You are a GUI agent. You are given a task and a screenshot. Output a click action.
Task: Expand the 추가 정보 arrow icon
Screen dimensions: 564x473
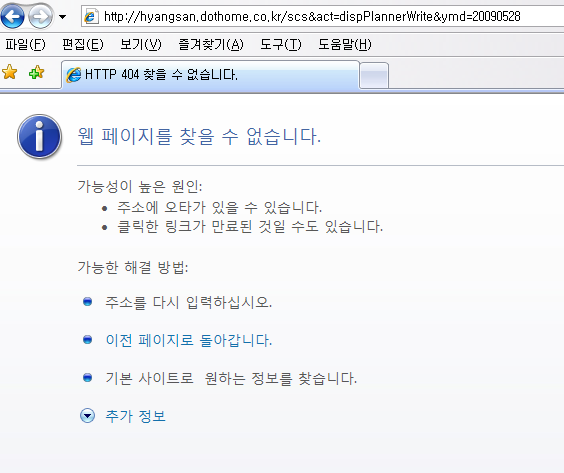87,415
